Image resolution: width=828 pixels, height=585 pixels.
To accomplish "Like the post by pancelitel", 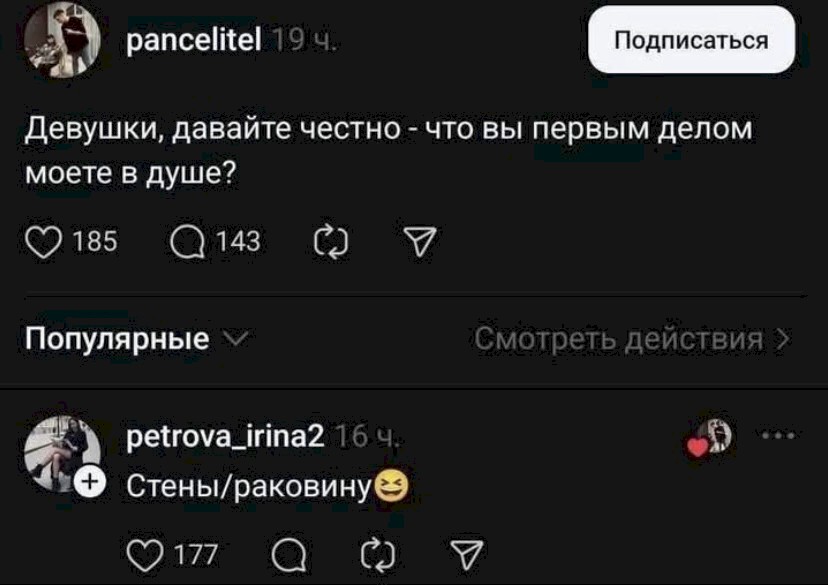I will tap(43, 241).
